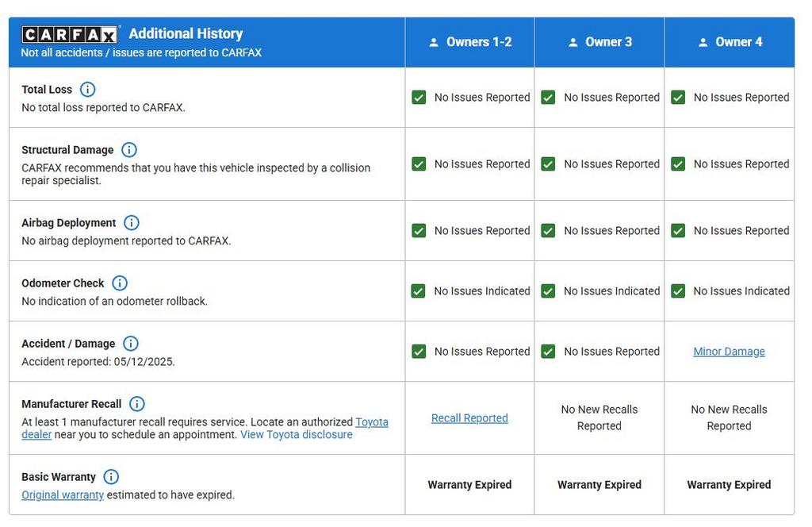This screenshot has width=812, height=527.
Task: Click the info icon next to Total Loss
Action: tap(88, 90)
